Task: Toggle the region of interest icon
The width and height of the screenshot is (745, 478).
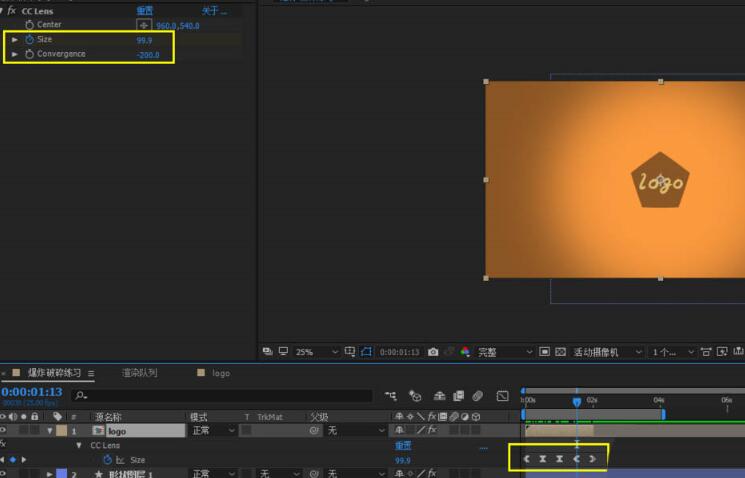Action: [544, 352]
